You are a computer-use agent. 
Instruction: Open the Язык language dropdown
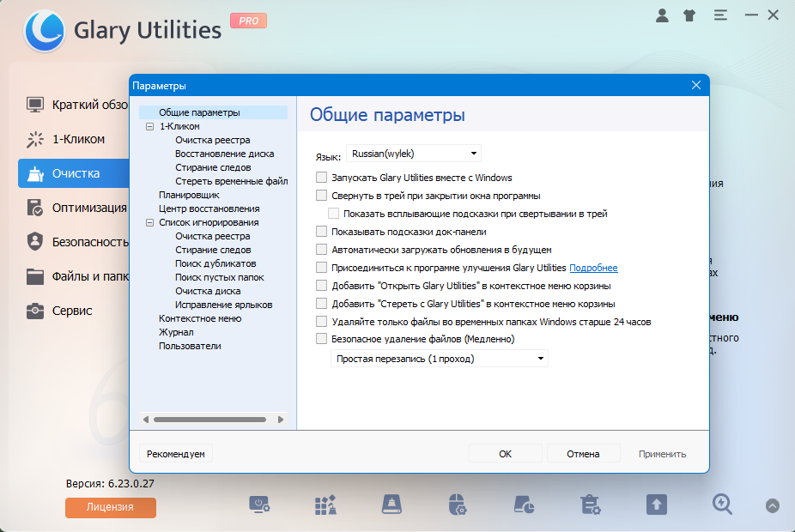tap(413, 154)
